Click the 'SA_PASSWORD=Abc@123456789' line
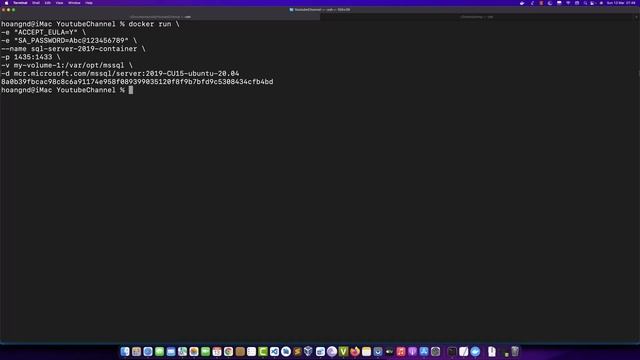Viewport: 640px width, 360px height. (x=69, y=40)
